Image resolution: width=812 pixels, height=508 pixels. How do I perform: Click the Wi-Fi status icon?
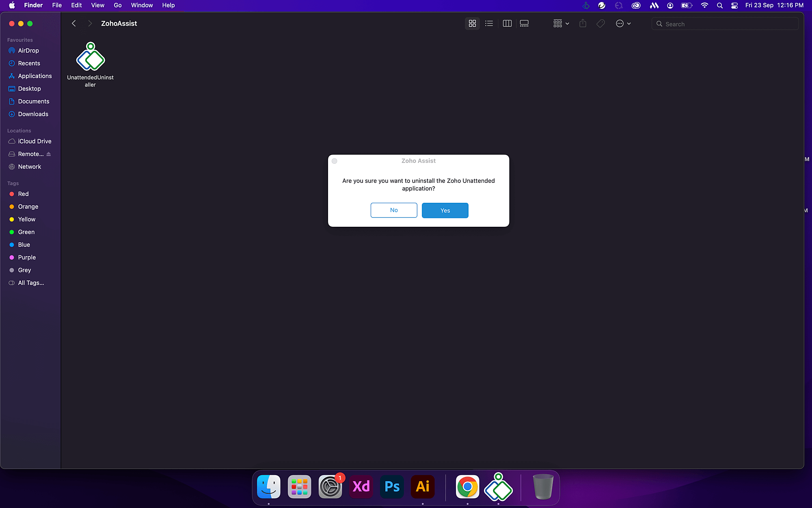704,5
